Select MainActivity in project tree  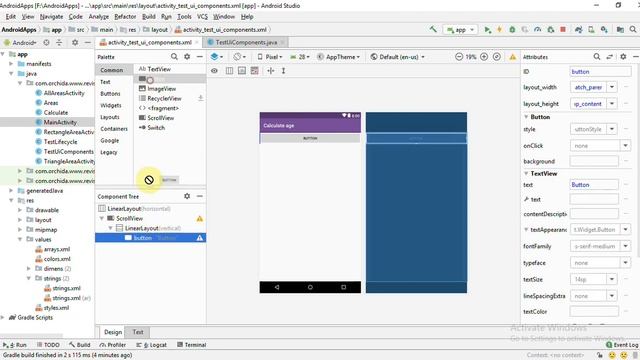60,122
